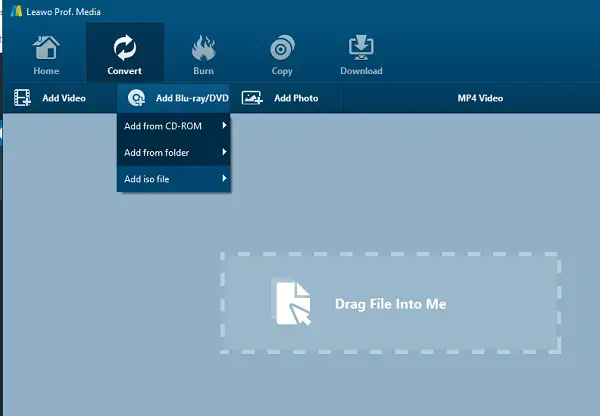The width and height of the screenshot is (600, 416).
Task: Click the Burn tab label
Action: pos(203,71)
